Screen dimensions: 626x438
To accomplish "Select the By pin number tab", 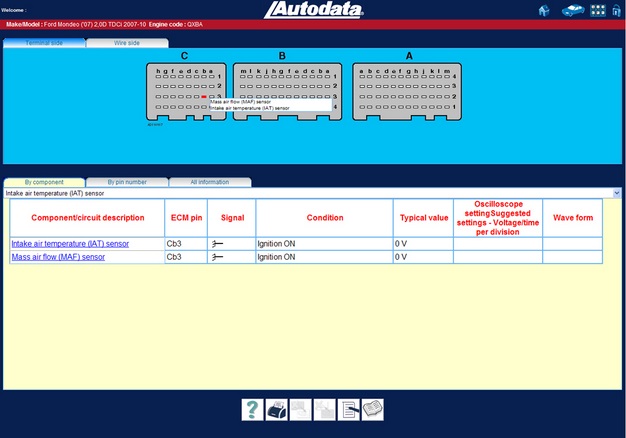I will point(127,182).
